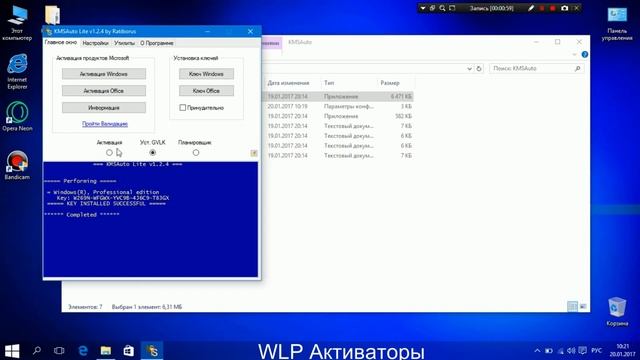Launch Opera Neon desktop shortcut

(x=17, y=116)
